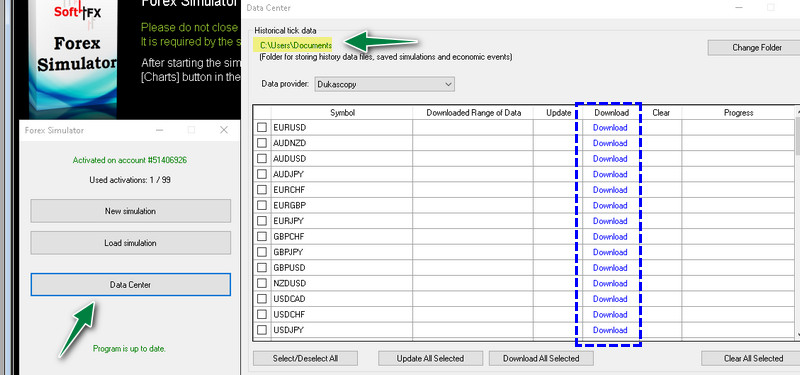
Task: Tick the EURJPY checkbox
Action: pyautogui.click(x=262, y=221)
